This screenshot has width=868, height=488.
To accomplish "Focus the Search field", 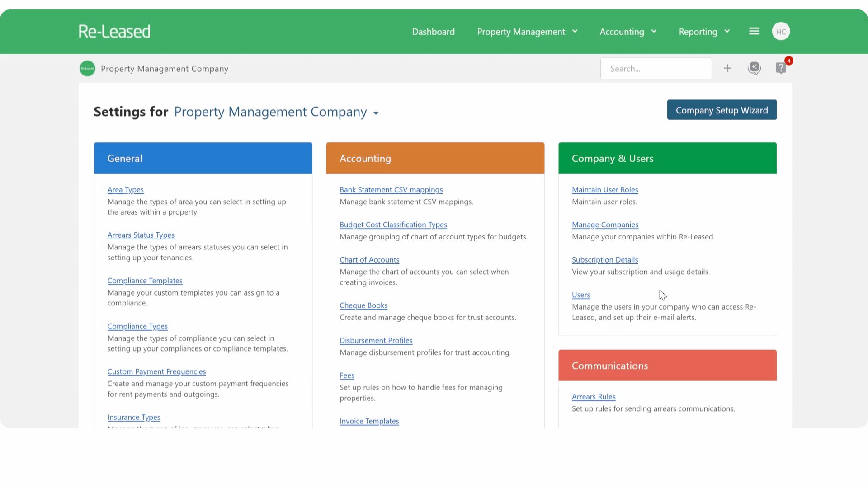I will point(656,69).
